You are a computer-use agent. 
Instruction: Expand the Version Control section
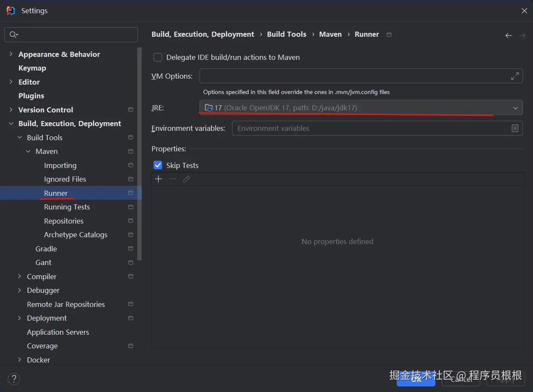point(11,110)
